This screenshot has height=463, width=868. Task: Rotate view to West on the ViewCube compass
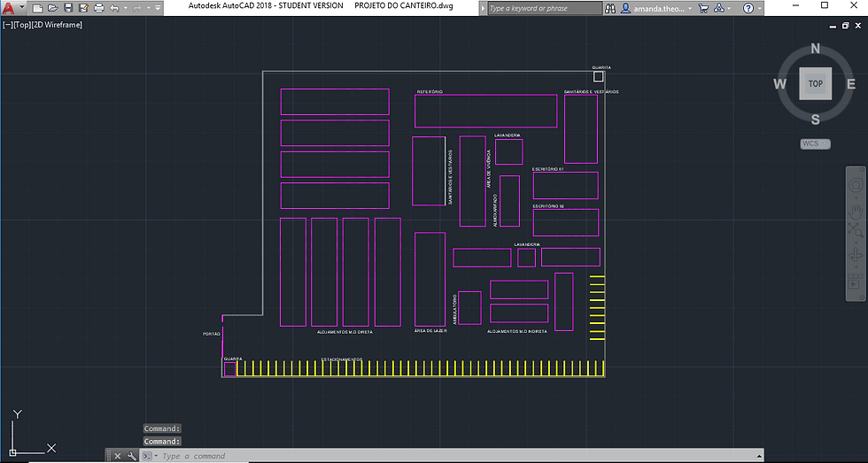click(x=779, y=83)
